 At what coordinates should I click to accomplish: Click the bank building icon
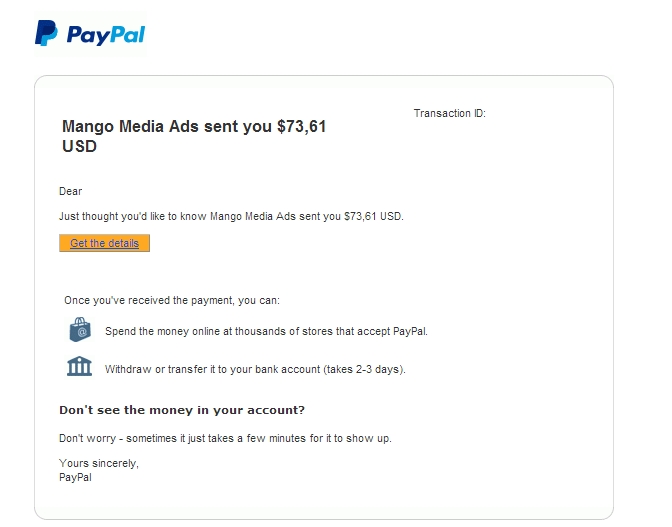tap(79, 366)
